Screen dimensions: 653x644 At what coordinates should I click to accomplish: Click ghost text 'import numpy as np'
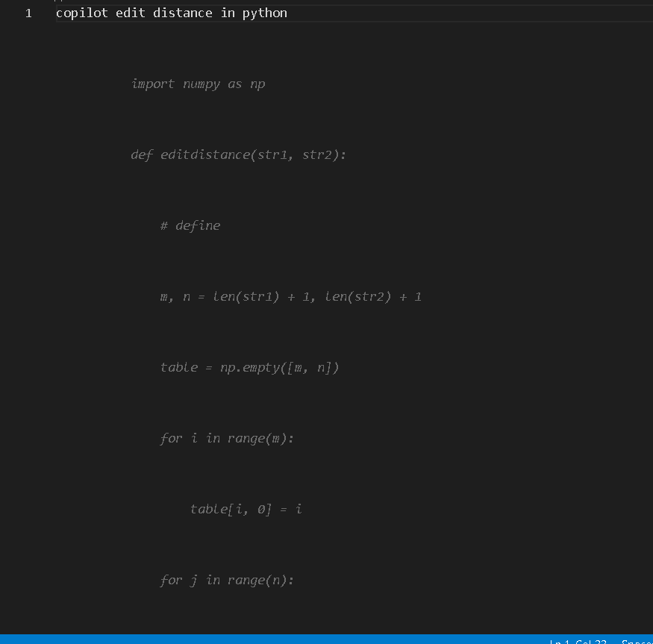point(199,84)
